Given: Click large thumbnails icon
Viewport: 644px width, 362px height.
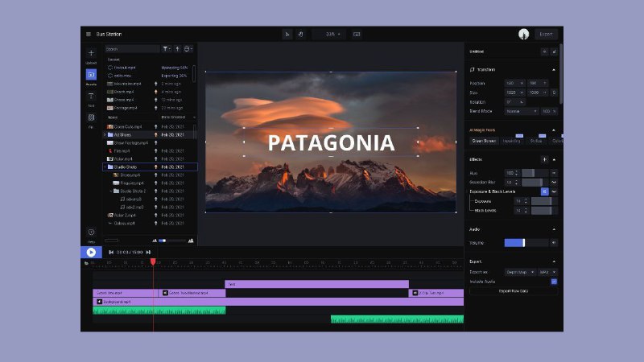Looking at the screenshot, I should [x=191, y=241].
